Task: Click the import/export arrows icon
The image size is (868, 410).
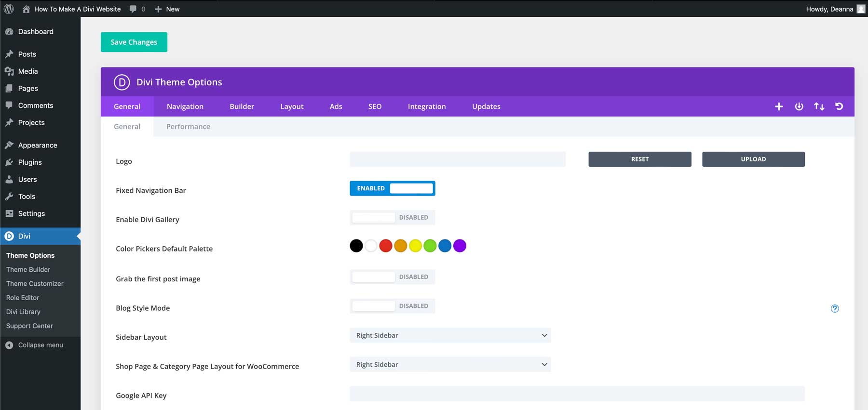Action: tap(819, 106)
